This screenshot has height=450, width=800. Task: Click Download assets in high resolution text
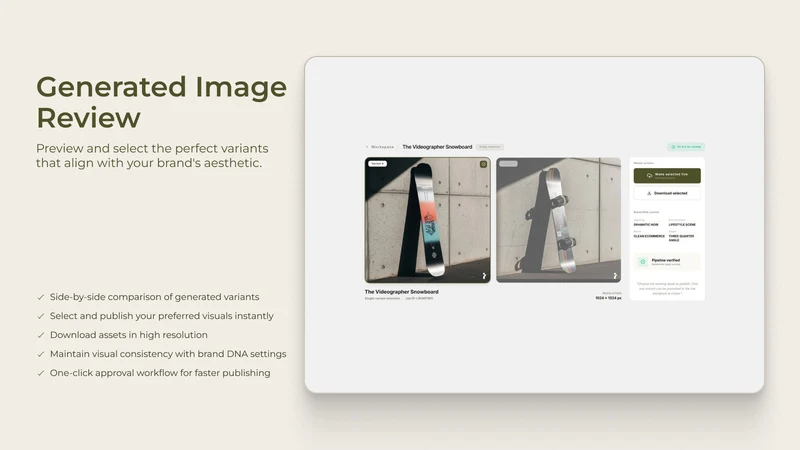pos(129,335)
